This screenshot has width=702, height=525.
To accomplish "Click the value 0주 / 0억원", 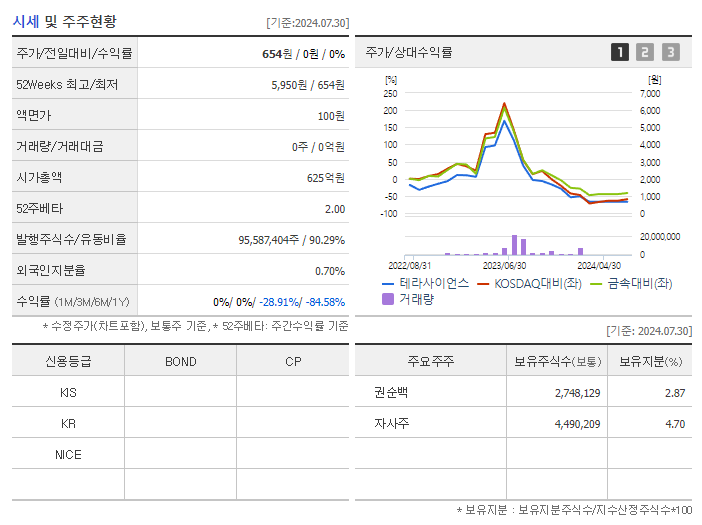I will coord(318,147).
